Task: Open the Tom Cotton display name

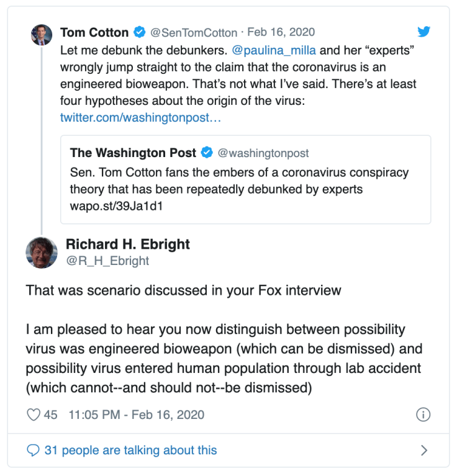Action: coord(94,32)
